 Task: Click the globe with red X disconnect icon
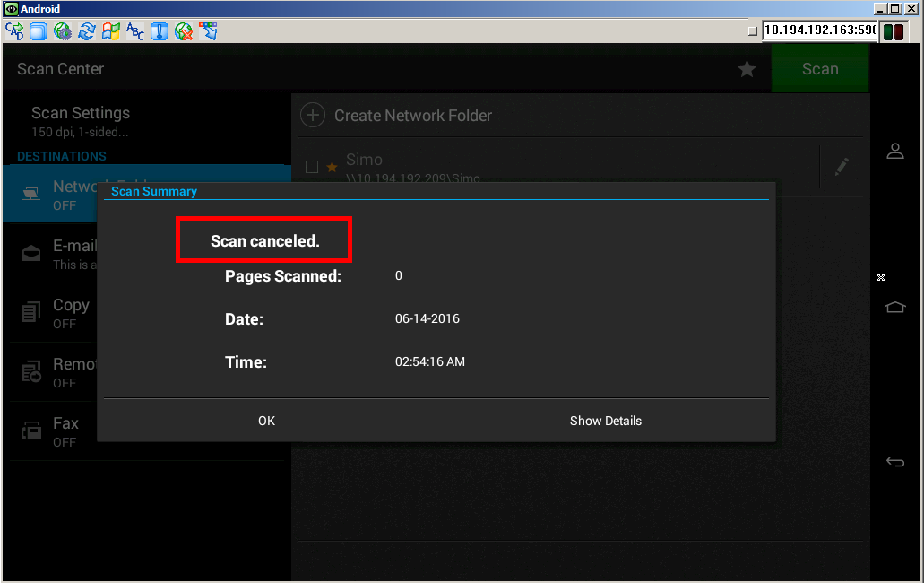click(185, 30)
